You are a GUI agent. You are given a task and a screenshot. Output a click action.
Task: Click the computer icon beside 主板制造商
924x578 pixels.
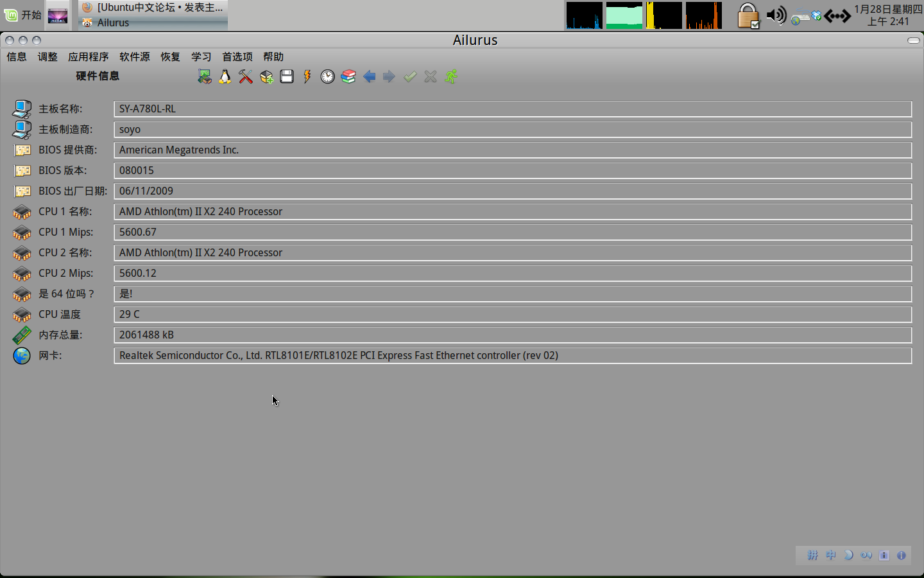pyautogui.click(x=22, y=129)
